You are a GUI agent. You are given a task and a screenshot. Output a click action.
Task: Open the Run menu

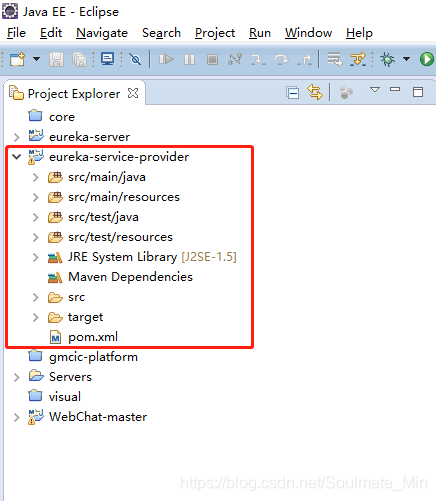pos(260,33)
